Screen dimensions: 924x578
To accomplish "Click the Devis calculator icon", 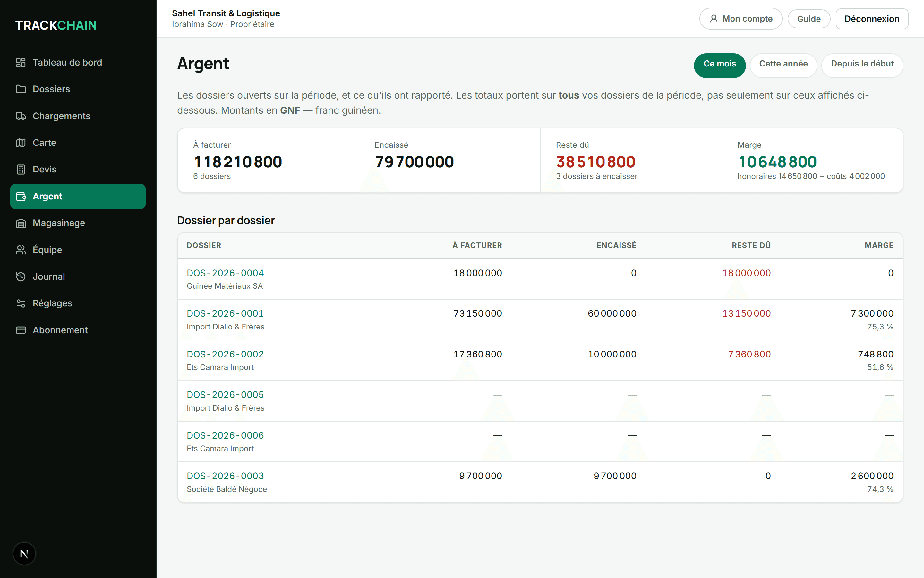I will [21, 169].
